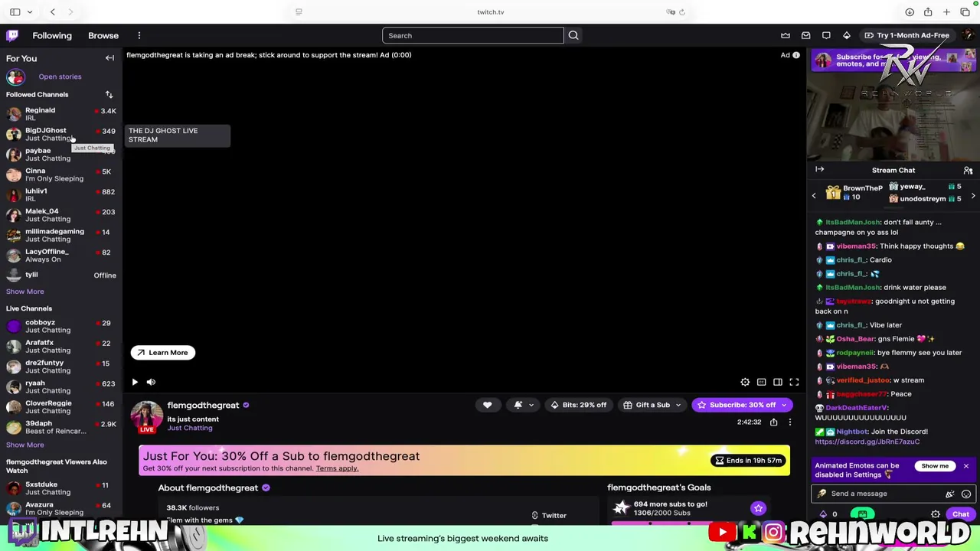Open the Just Chatting category link
Image resolution: width=980 pixels, height=551 pixels.
[190, 428]
